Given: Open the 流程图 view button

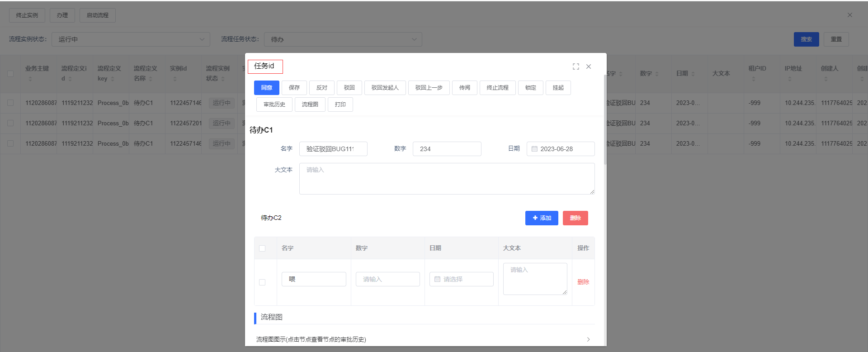Looking at the screenshot, I should [x=310, y=105].
